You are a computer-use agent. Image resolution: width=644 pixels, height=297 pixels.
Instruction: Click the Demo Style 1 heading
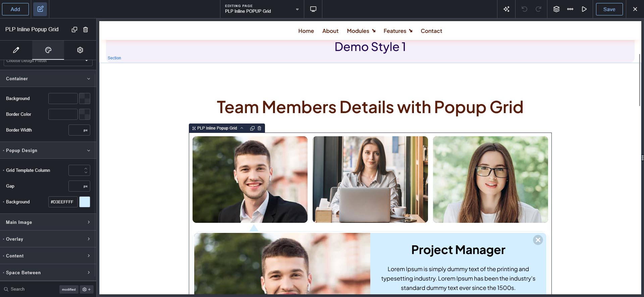[370, 47]
